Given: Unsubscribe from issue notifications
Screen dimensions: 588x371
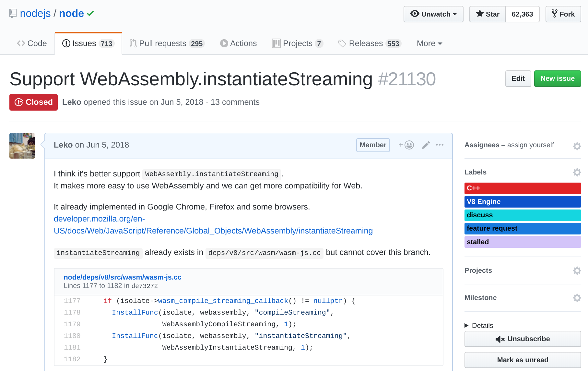Looking at the screenshot, I should pos(523,339).
